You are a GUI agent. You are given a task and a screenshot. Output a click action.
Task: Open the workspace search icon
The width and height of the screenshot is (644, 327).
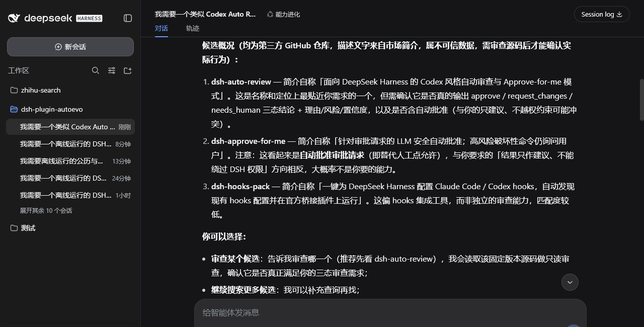click(96, 70)
